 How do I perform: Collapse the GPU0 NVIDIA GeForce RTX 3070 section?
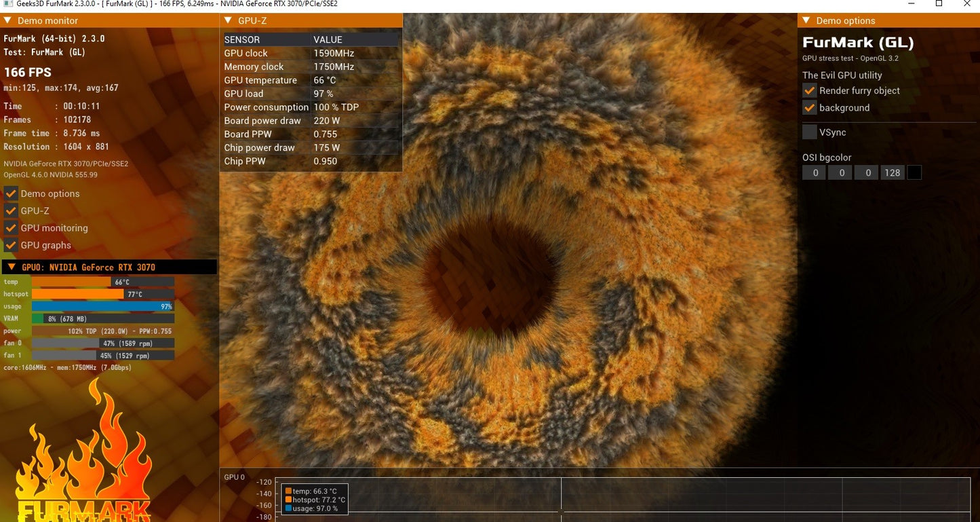pos(12,267)
